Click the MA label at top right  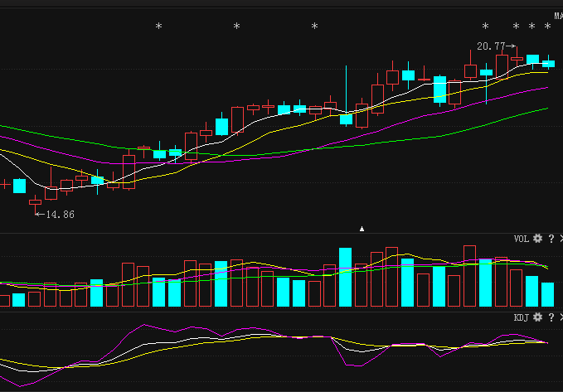pyautogui.click(x=558, y=16)
